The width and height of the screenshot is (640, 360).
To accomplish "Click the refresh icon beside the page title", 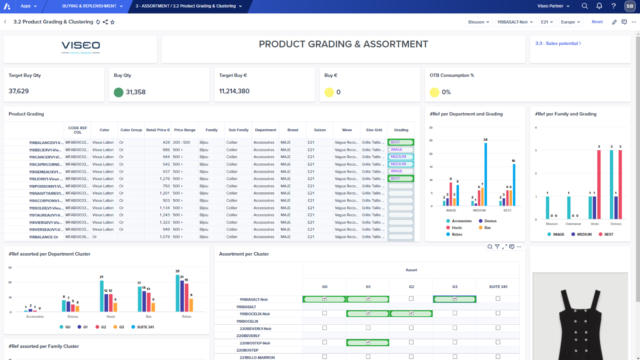I will (x=98, y=22).
